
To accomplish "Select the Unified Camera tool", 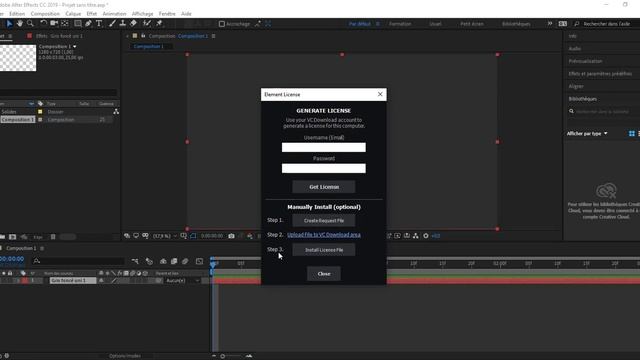I will [54, 24].
